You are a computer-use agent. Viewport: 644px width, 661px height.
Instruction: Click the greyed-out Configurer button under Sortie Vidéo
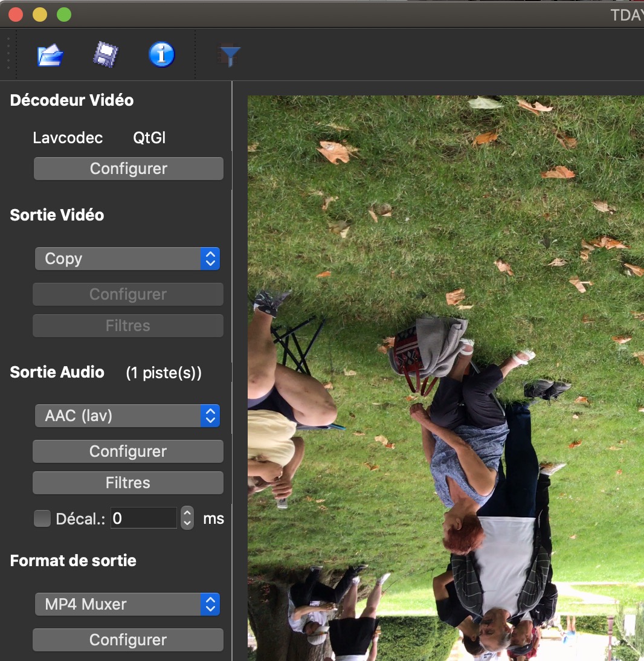tap(128, 294)
